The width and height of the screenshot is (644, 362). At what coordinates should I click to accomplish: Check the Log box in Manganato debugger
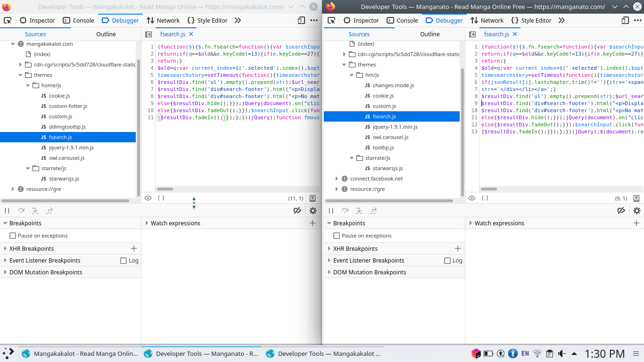click(x=447, y=261)
